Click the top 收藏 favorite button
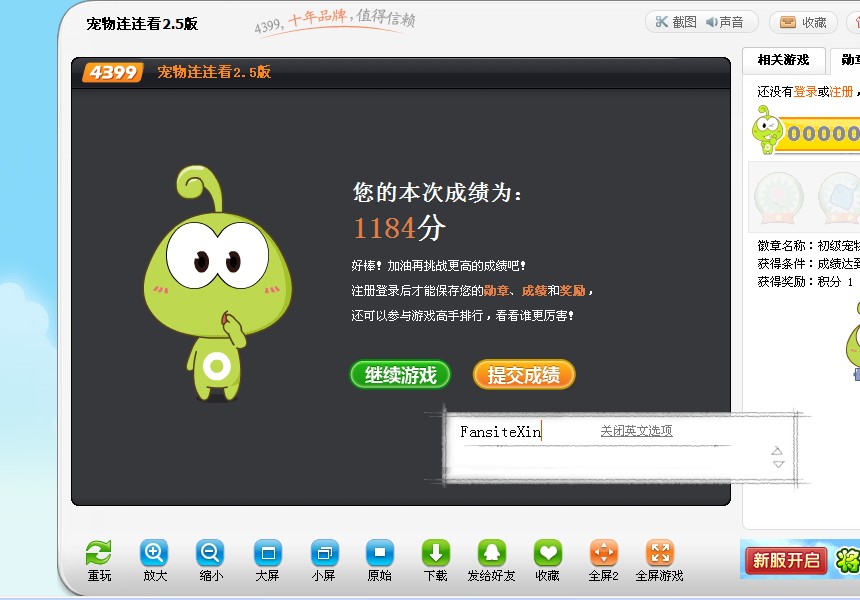The height and width of the screenshot is (600, 860). point(804,22)
